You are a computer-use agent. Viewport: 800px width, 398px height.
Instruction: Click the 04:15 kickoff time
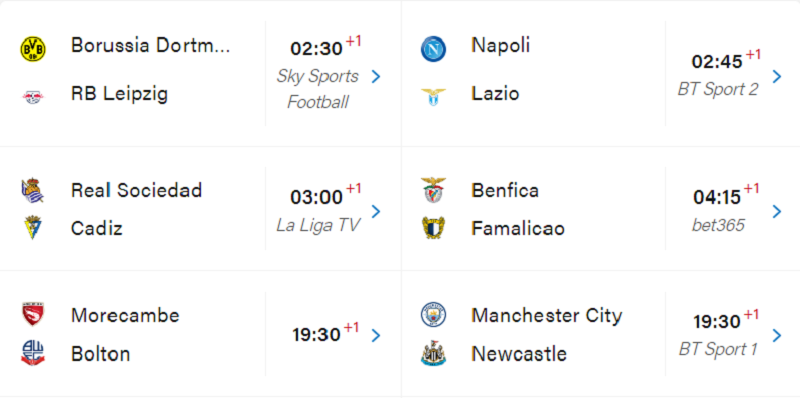717,197
